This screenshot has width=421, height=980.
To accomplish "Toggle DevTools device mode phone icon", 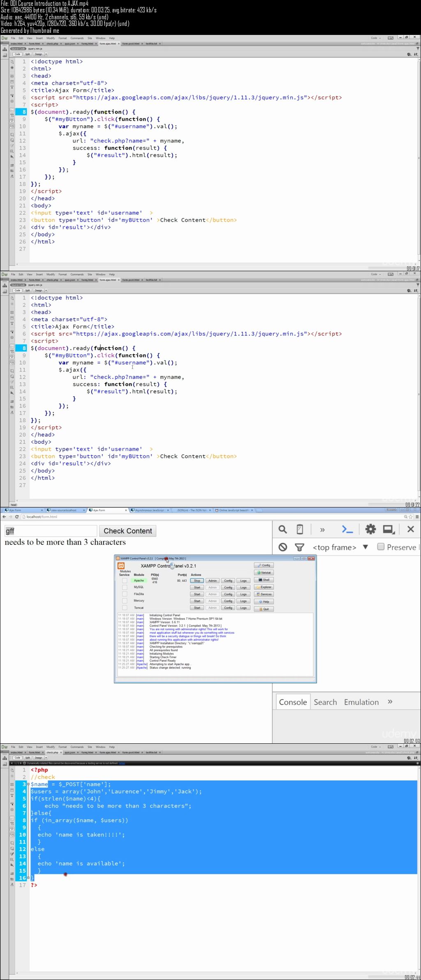I will pos(300,529).
